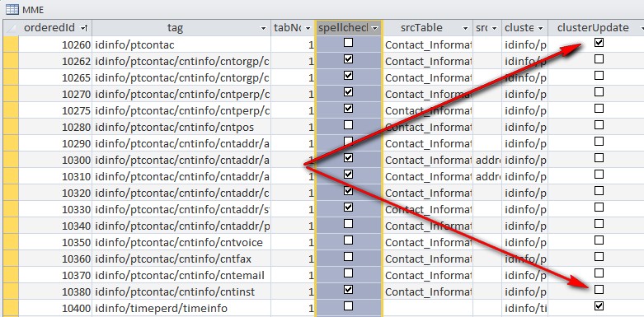Click the MME table icon
Image resolution: width=644 pixels, height=317 pixels.
point(12,9)
